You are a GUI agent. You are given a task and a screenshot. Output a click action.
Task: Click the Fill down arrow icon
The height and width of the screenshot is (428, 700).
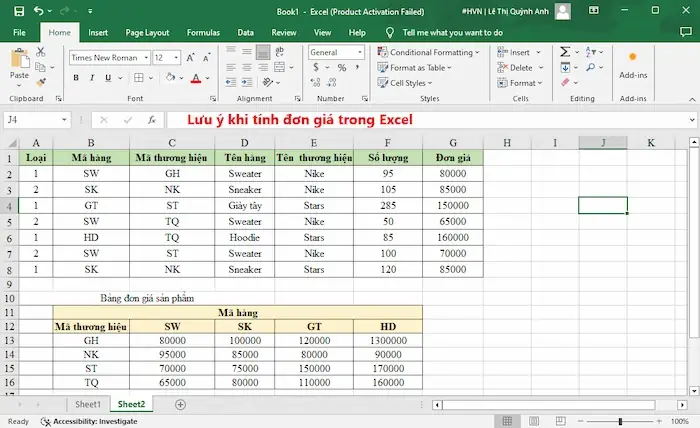[565, 67]
